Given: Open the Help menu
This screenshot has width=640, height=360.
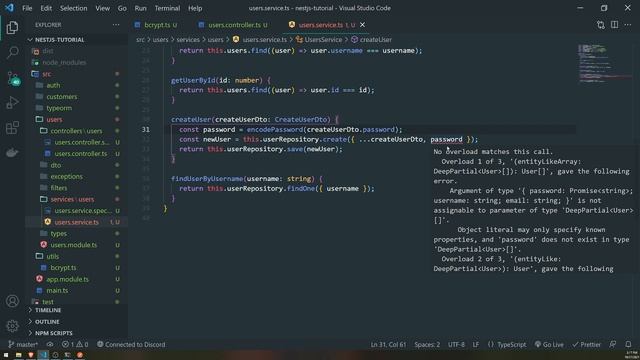Looking at the screenshot, I should 195,8.
